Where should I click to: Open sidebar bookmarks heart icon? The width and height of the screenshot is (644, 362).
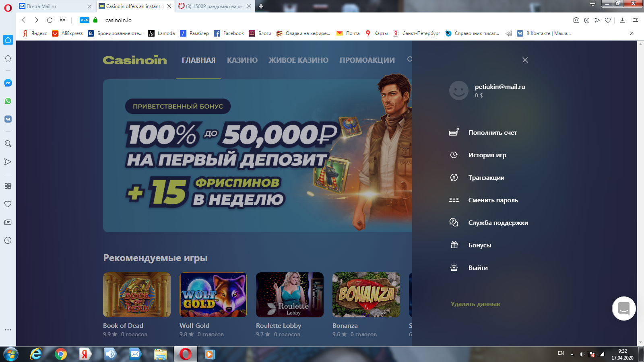pyautogui.click(x=8, y=204)
